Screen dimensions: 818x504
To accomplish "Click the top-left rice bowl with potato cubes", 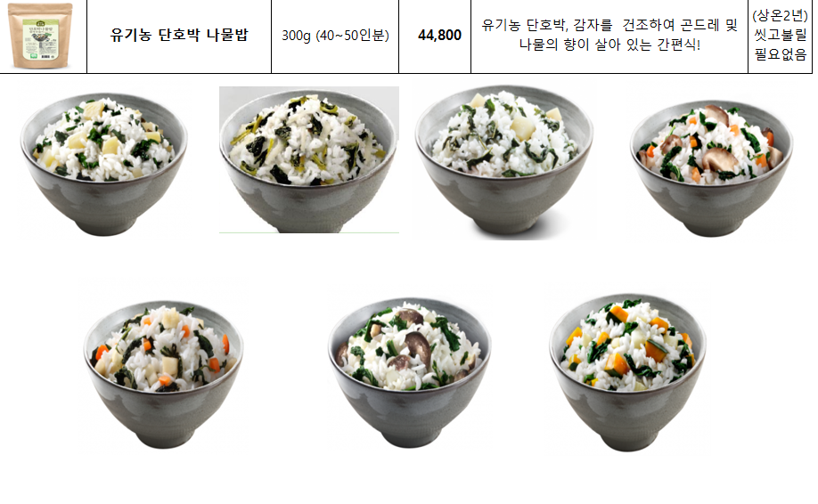I will (104, 164).
